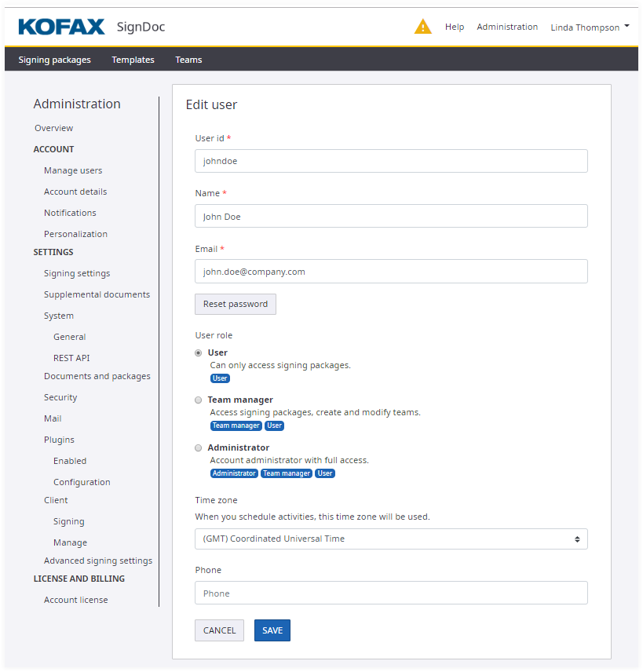
Task: Click inside the Phone input field
Action: point(391,593)
